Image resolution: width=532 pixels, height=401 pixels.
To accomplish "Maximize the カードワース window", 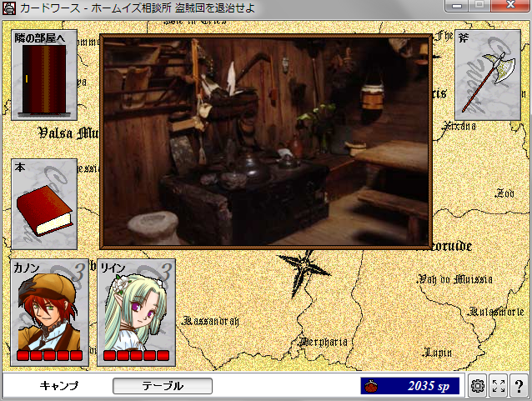I will click(479, 6).
